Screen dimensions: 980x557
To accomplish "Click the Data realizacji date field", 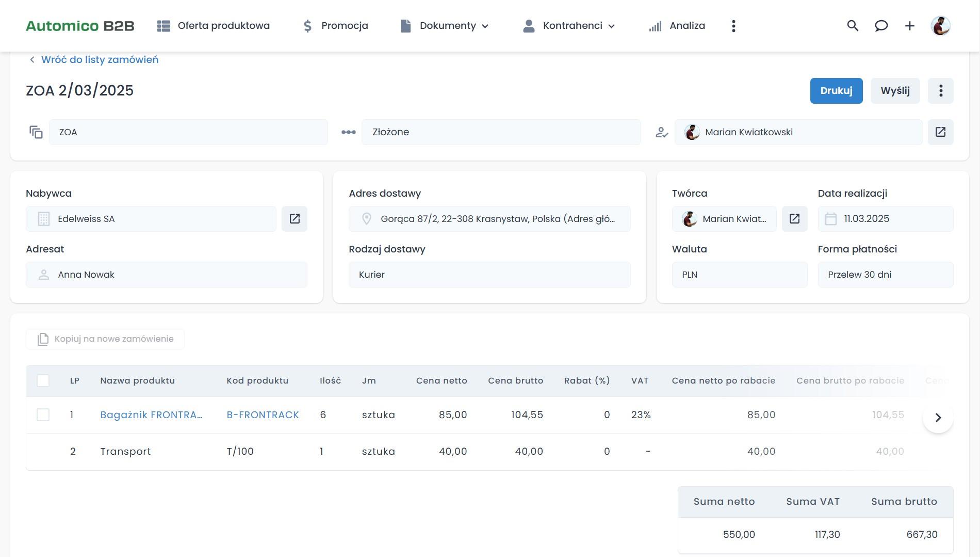I will (885, 219).
